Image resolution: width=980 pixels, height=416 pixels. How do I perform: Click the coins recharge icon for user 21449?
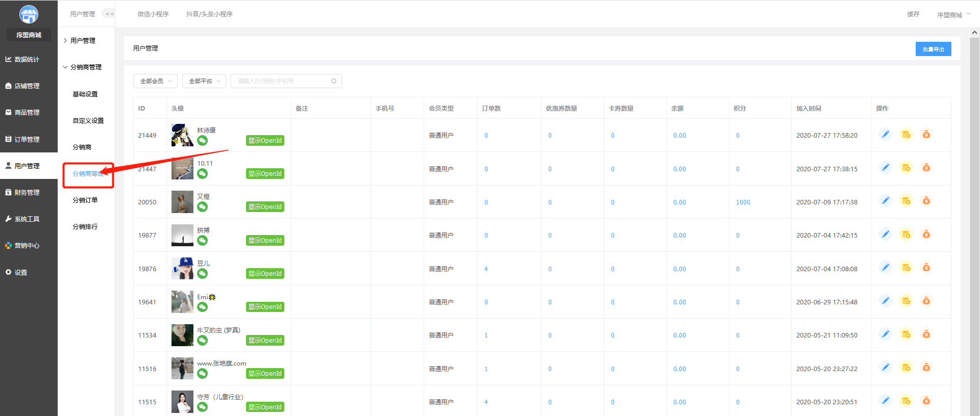click(x=906, y=135)
